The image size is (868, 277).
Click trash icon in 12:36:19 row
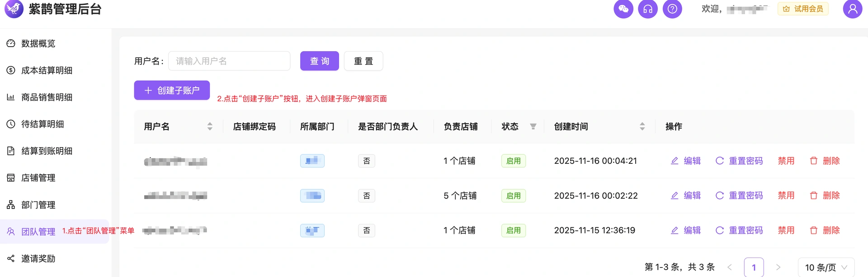814,230
